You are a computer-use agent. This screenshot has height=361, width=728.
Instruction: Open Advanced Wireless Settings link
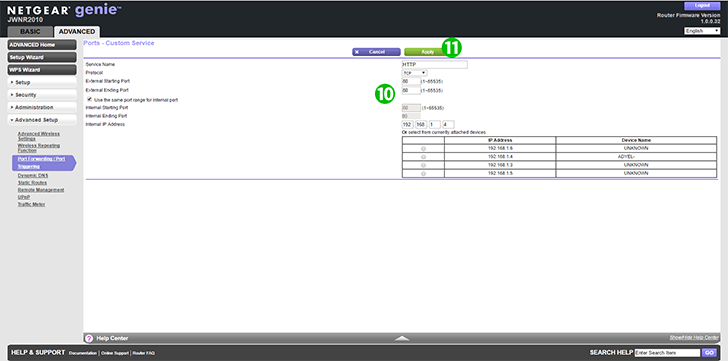(39, 136)
